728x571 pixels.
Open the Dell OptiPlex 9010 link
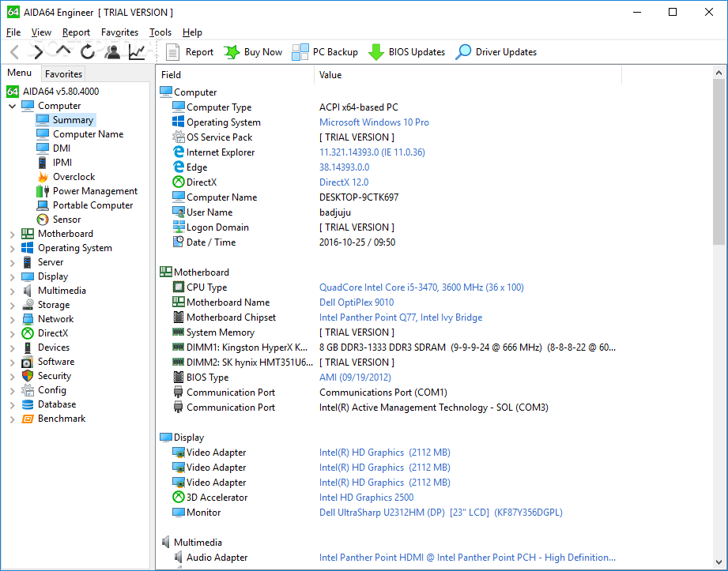356,302
